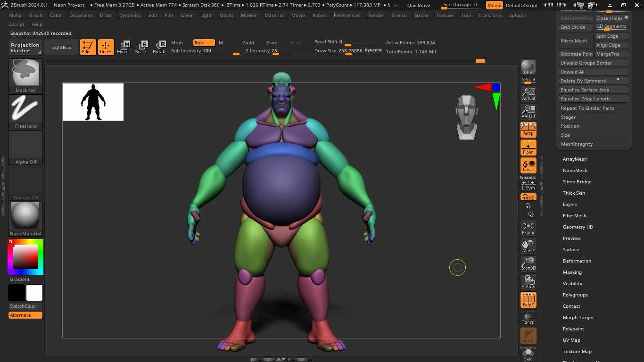
Task: Click the AAHalf zoom icon
Action: 528,112
